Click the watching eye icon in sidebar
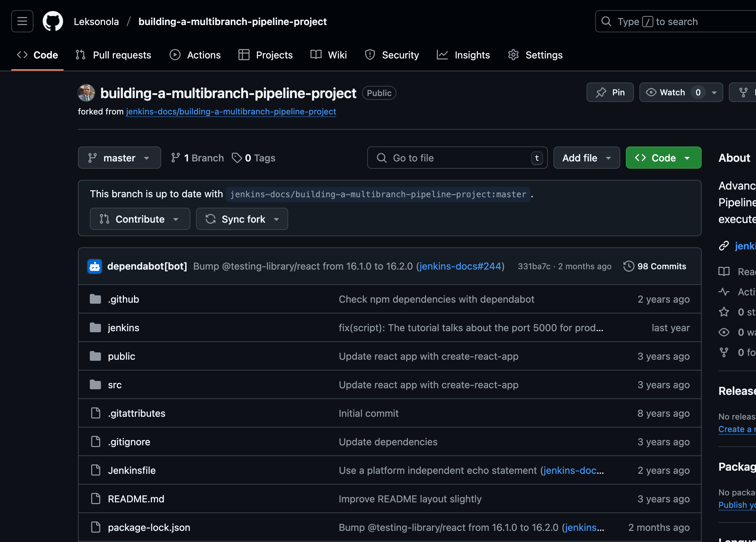 pyautogui.click(x=724, y=332)
